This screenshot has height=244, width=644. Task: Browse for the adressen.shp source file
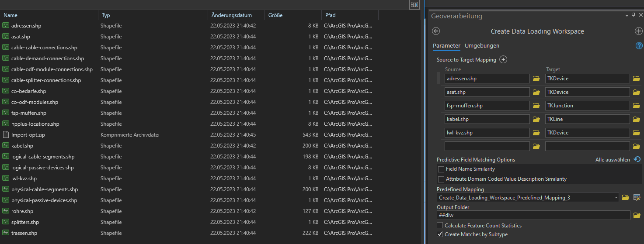pyautogui.click(x=536, y=79)
